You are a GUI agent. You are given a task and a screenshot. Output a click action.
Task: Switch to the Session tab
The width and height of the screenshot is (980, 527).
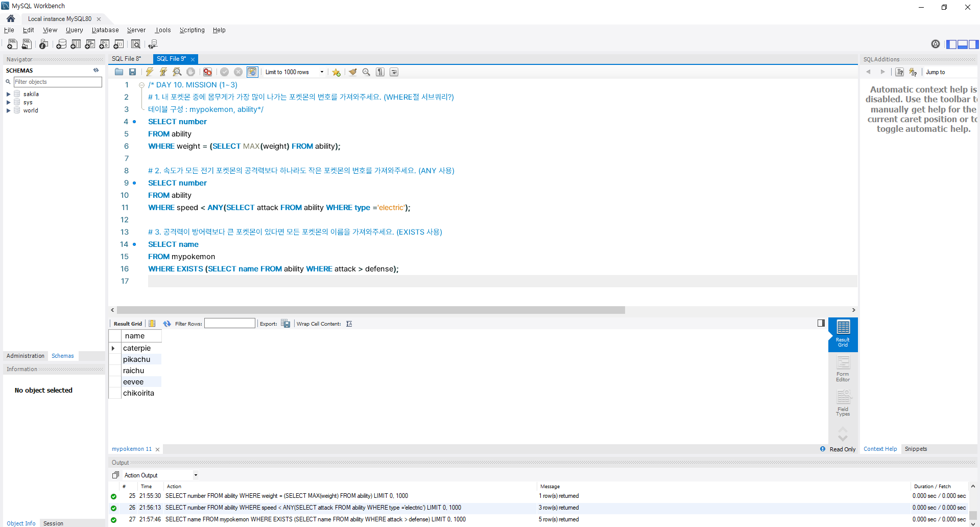54,523
